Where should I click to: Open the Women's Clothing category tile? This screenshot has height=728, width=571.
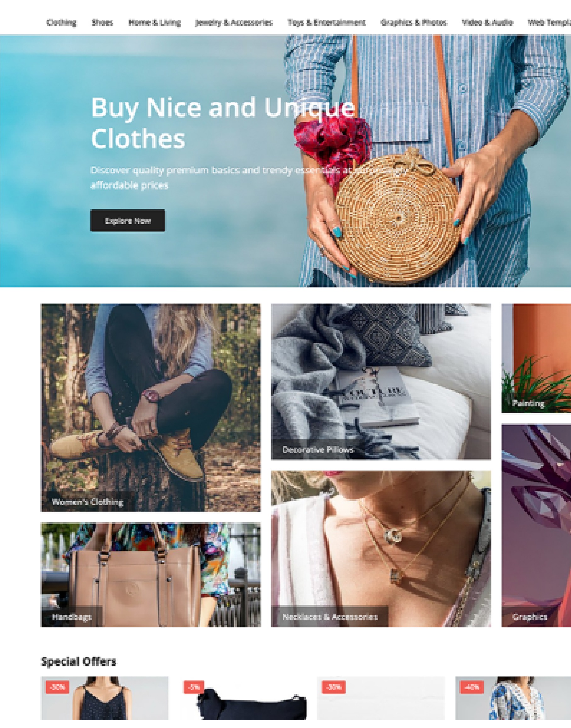pos(151,407)
